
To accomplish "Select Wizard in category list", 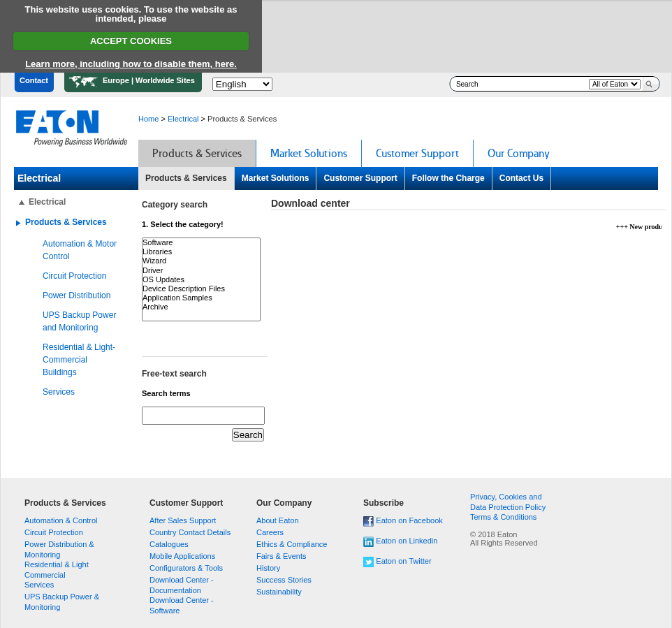I will pos(201,261).
